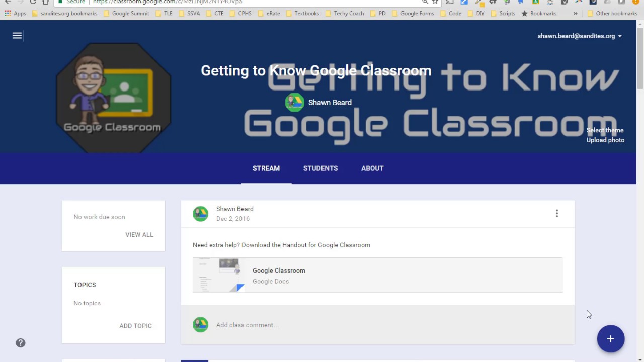644x362 pixels.
Task: Open the post options three-dot menu
Action: [557, 214]
